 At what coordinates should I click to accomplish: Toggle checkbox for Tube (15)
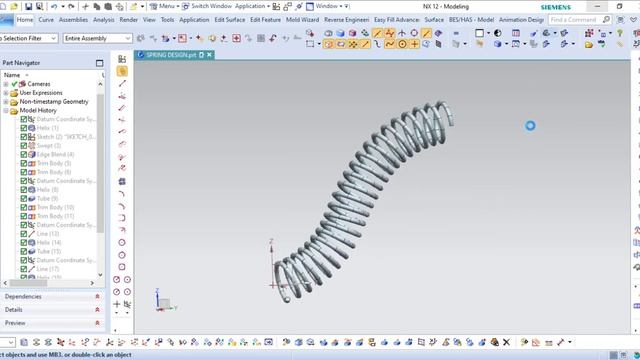click(24, 251)
